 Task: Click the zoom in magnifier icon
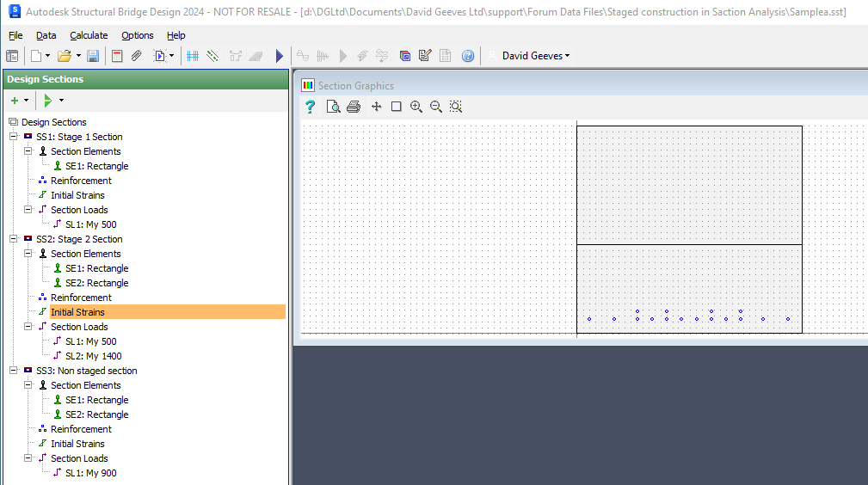pyautogui.click(x=416, y=107)
